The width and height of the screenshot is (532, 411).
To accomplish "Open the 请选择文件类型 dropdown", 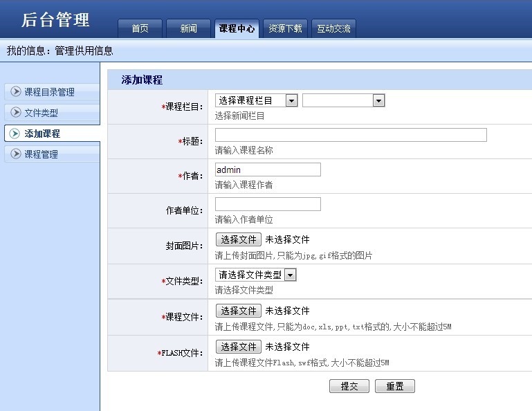I will pyautogui.click(x=256, y=275).
